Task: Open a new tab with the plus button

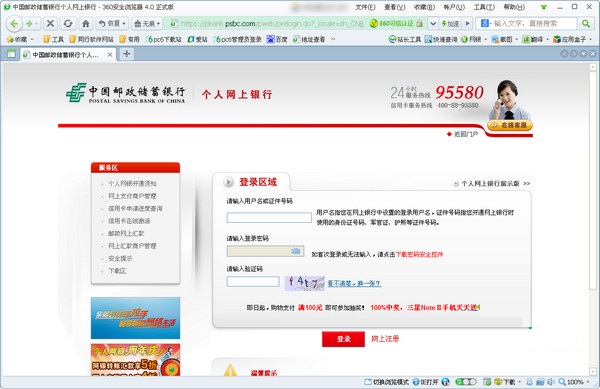Action: (126, 54)
